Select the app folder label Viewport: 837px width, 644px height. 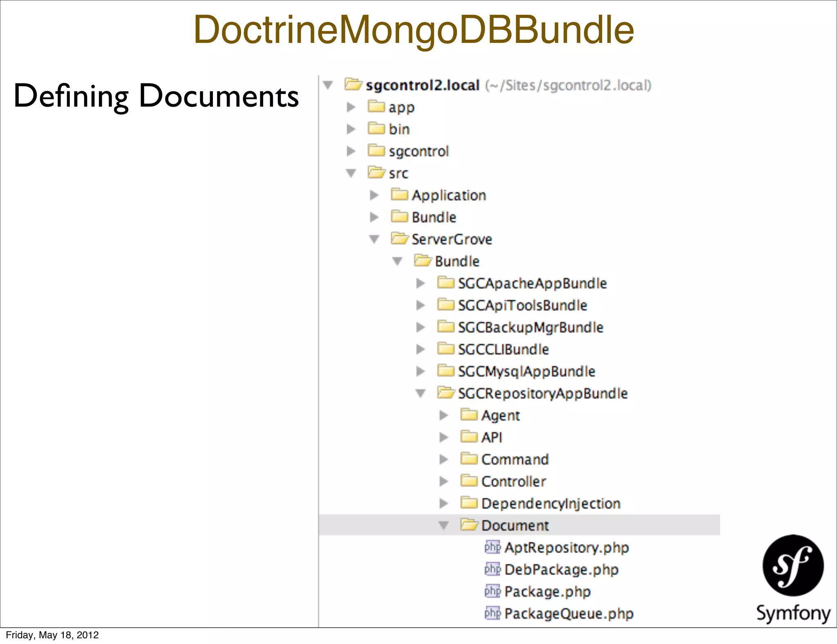coord(401,108)
